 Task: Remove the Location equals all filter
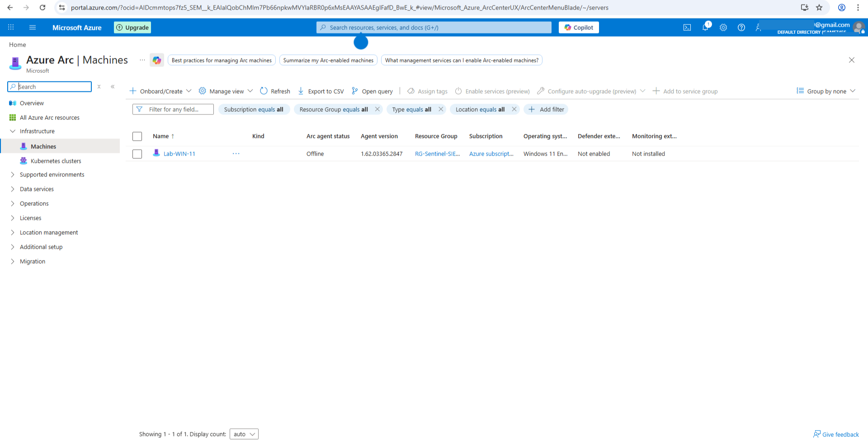514,109
